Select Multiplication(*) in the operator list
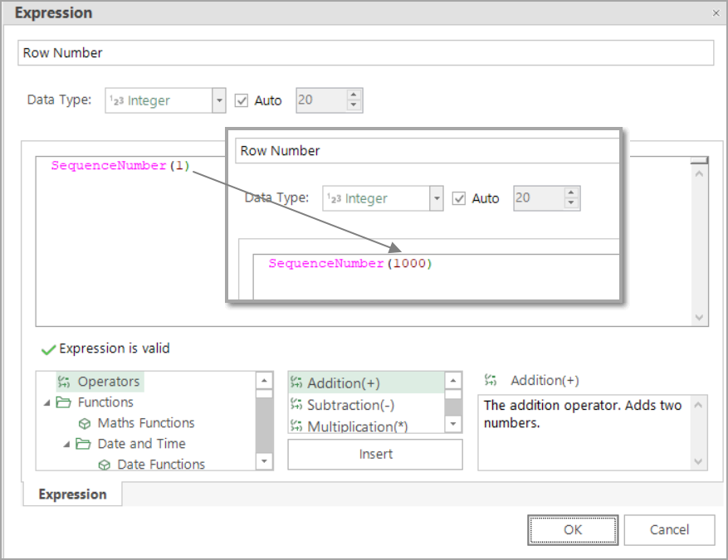The image size is (728, 560). (358, 426)
